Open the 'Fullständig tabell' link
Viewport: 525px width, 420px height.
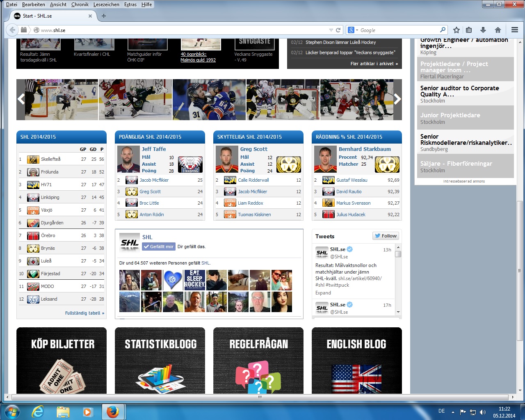point(84,313)
